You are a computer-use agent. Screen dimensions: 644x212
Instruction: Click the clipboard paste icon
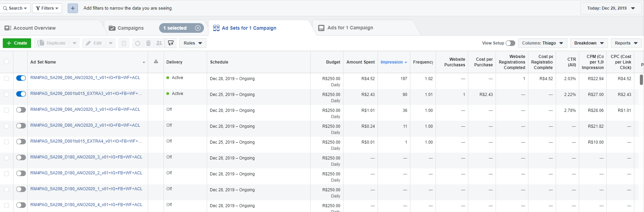click(x=124, y=43)
